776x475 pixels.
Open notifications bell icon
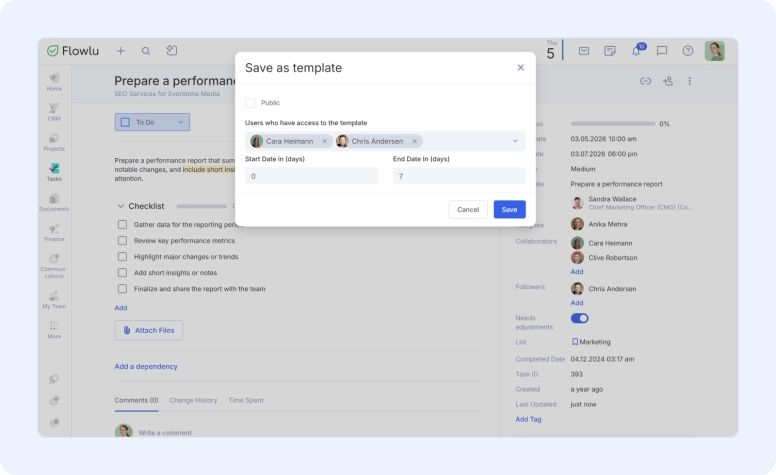click(x=637, y=50)
